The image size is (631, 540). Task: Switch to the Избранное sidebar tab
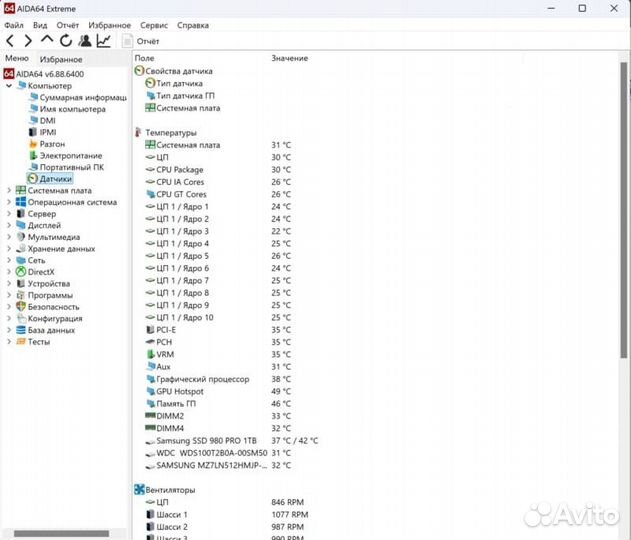pos(61,60)
